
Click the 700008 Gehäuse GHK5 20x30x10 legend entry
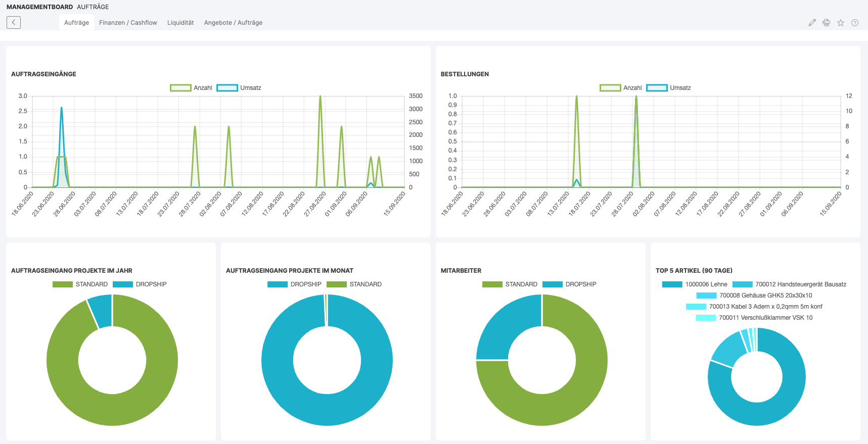click(x=754, y=295)
